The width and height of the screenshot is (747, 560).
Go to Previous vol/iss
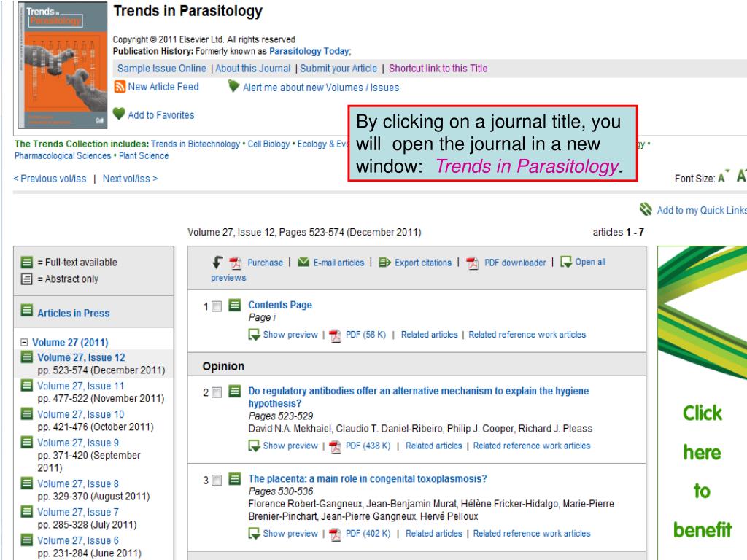[x=50, y=179]
